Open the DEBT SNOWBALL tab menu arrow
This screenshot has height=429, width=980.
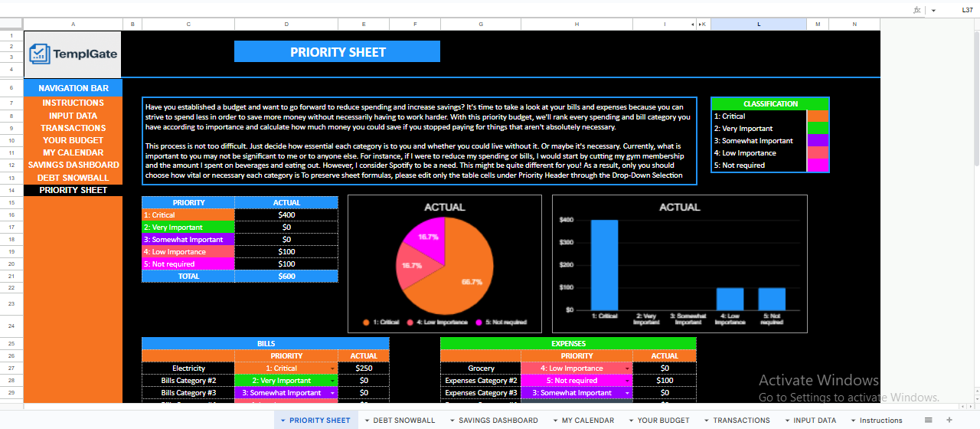367,420
